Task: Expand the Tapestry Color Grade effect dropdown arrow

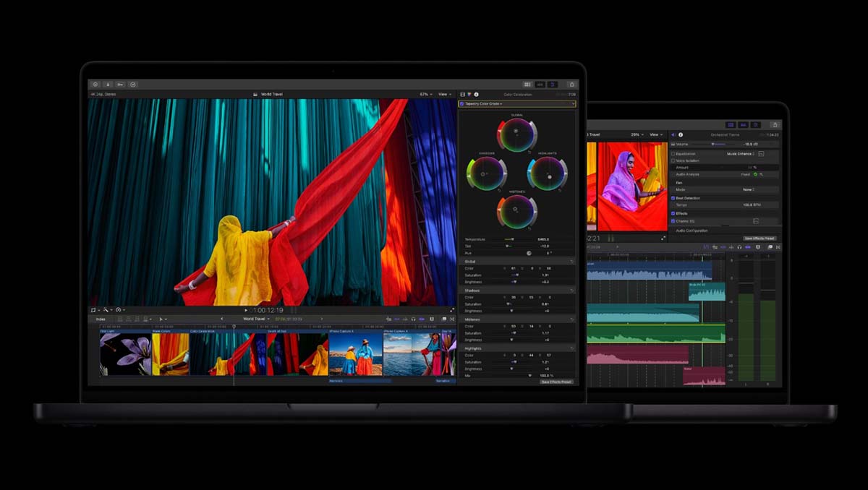Action: point(573,104)
